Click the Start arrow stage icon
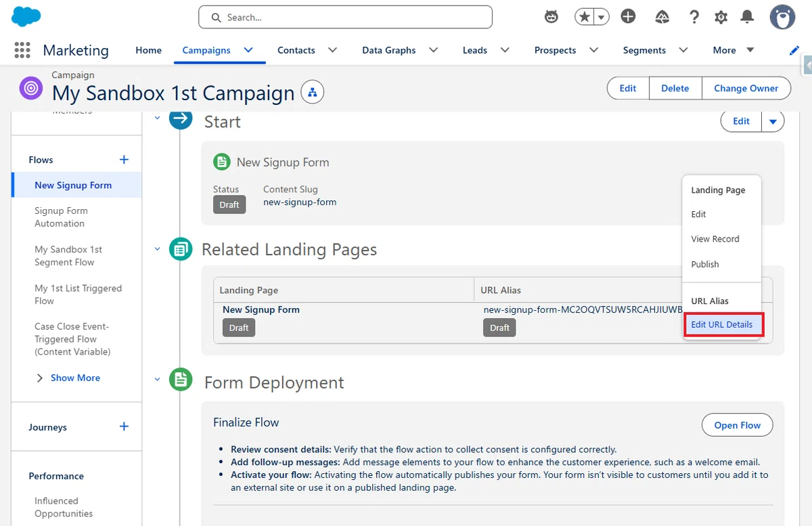This screenshot has width=812, height=526. click(181, 119)
